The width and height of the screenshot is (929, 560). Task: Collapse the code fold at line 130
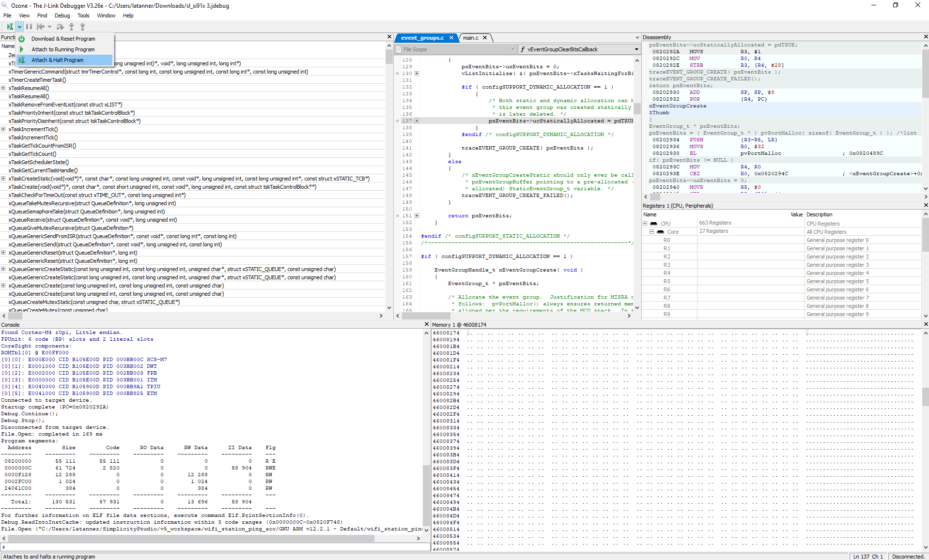[417, 73]
